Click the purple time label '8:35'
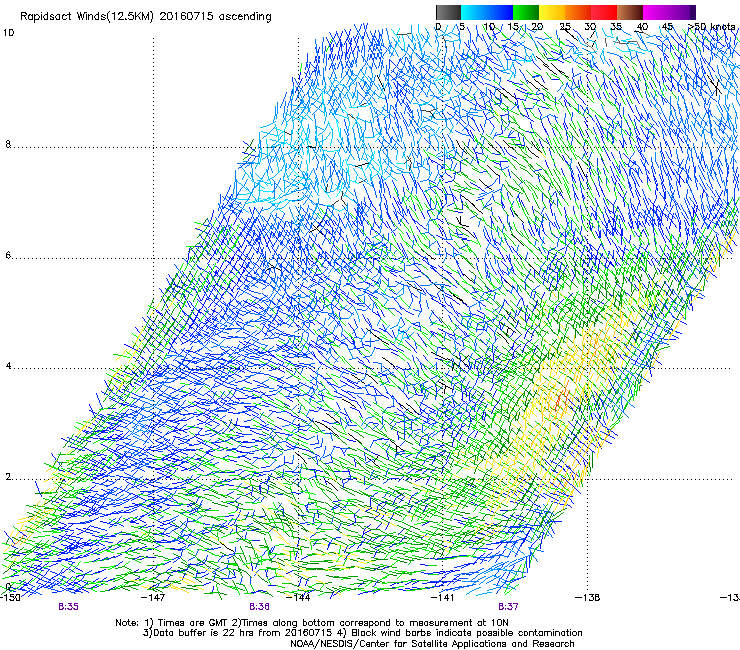740x650 pixels. [68, 607]
